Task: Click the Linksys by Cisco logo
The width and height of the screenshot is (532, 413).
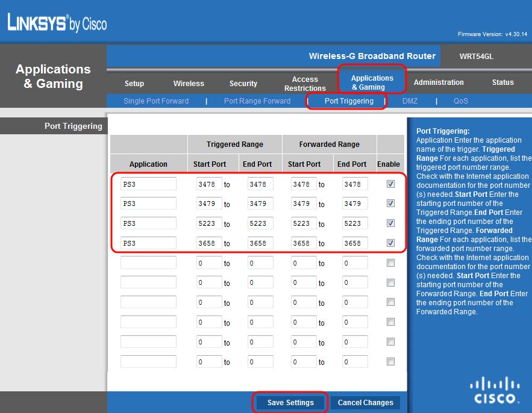Action: 57,23
